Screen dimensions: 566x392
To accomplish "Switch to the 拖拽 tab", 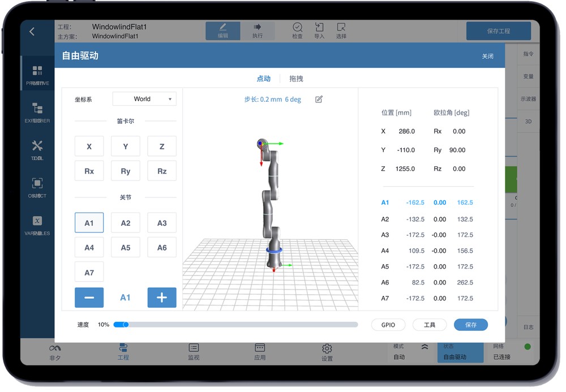I will click(x=296, y=79).
